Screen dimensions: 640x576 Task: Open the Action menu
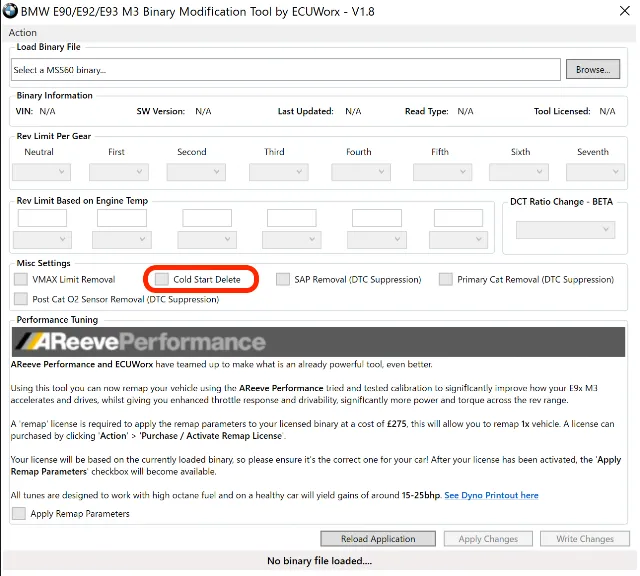(x=22, y=33)
